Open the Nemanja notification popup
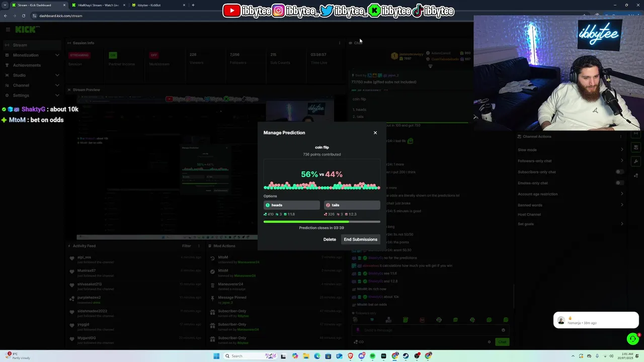 coord(596,320)
